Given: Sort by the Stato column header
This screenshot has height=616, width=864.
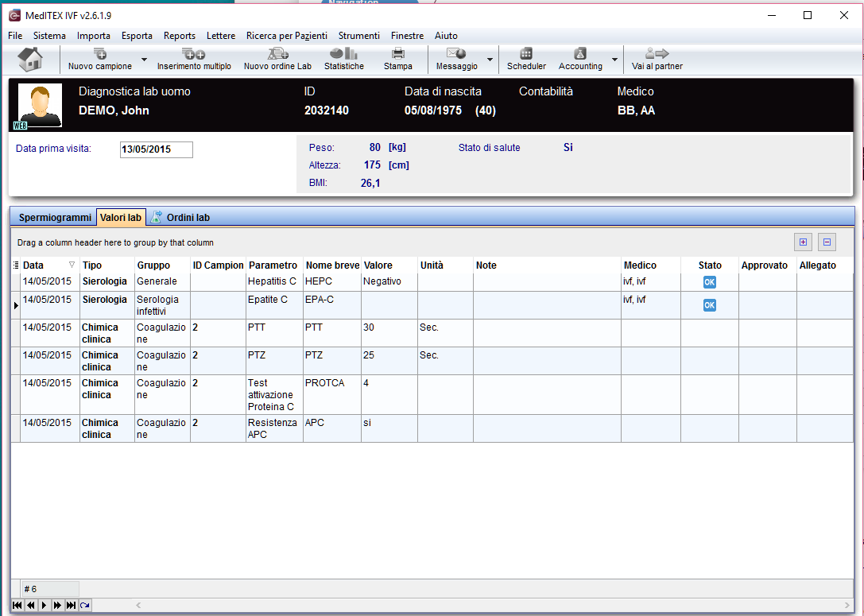Looking at the screenshot, I should pyautogui.click(x=710, y=265).
